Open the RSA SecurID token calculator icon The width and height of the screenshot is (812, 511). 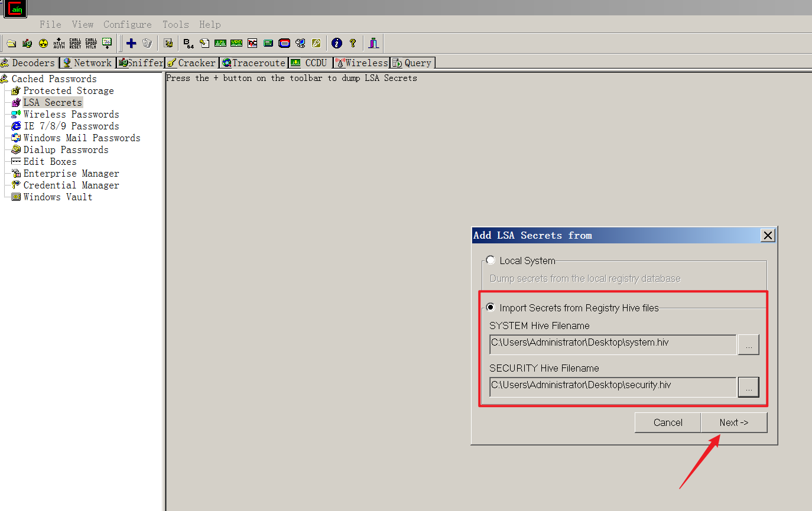pos(284,43)
